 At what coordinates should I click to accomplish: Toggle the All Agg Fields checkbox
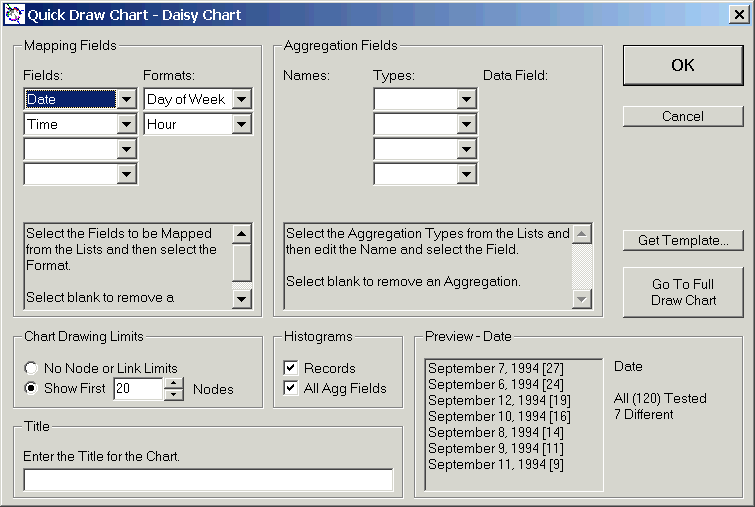click(x=291, y=388)
